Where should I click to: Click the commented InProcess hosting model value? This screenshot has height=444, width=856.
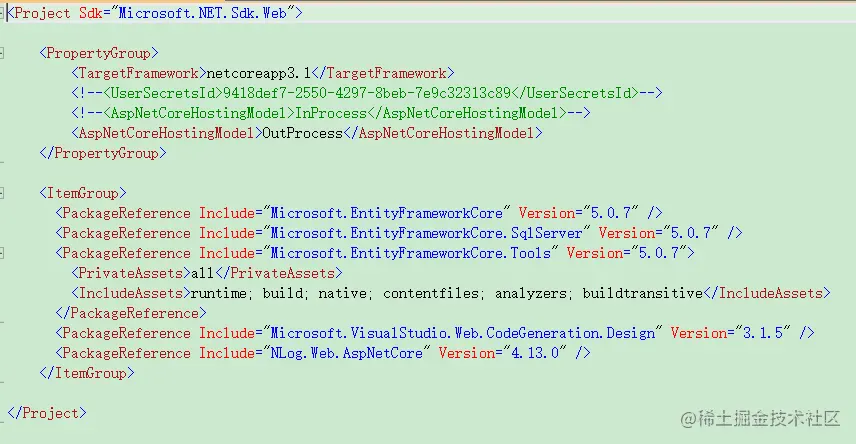tap(331, 113)
